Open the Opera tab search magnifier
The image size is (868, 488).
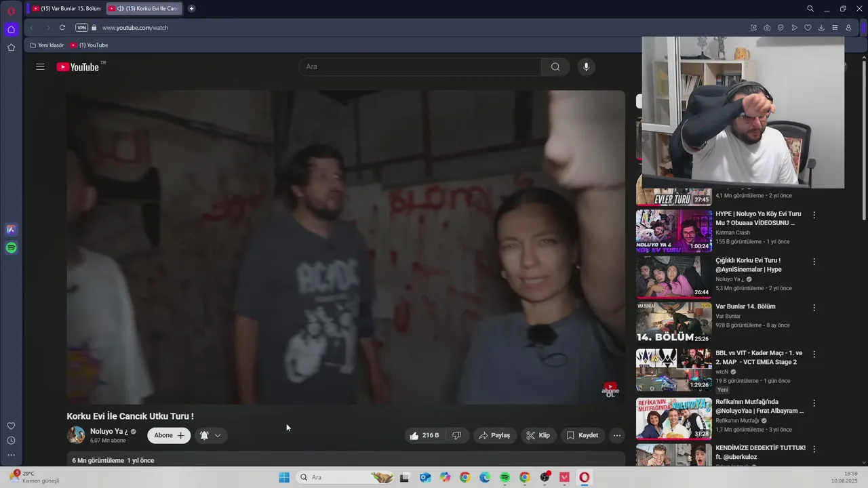coord(810,9)
